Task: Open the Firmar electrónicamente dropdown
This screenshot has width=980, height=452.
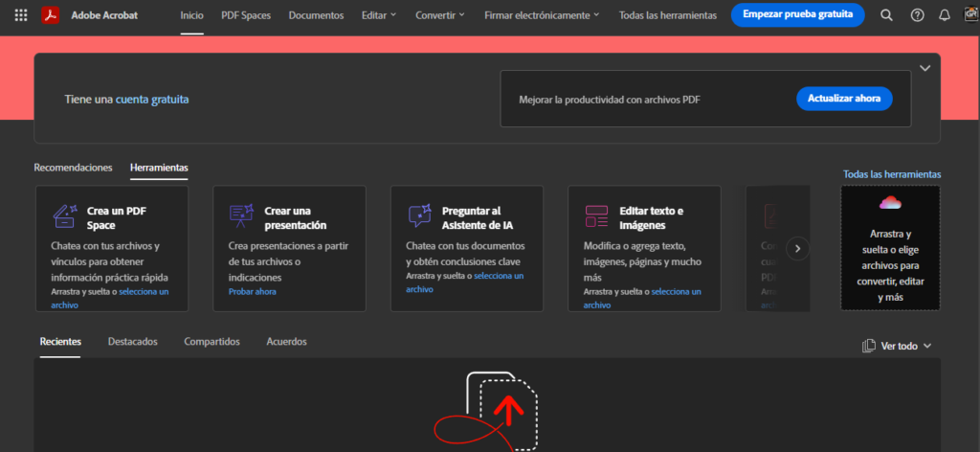Action: [x=542, y=15]
